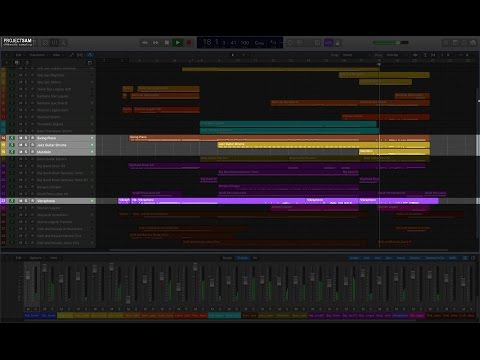Open the List Editors icon at top right

pos(446,43)
